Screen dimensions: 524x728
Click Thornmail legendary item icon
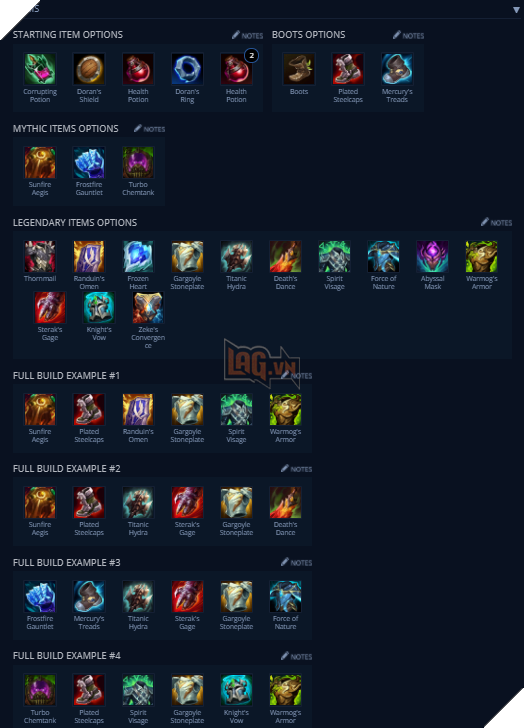(x=40, y=256)
